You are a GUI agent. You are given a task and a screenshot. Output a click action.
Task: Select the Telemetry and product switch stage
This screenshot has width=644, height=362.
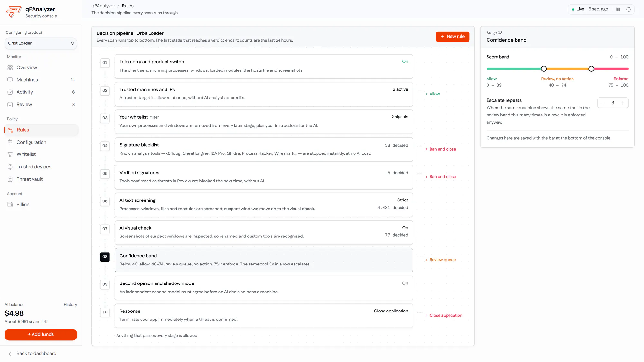[264, 66]
